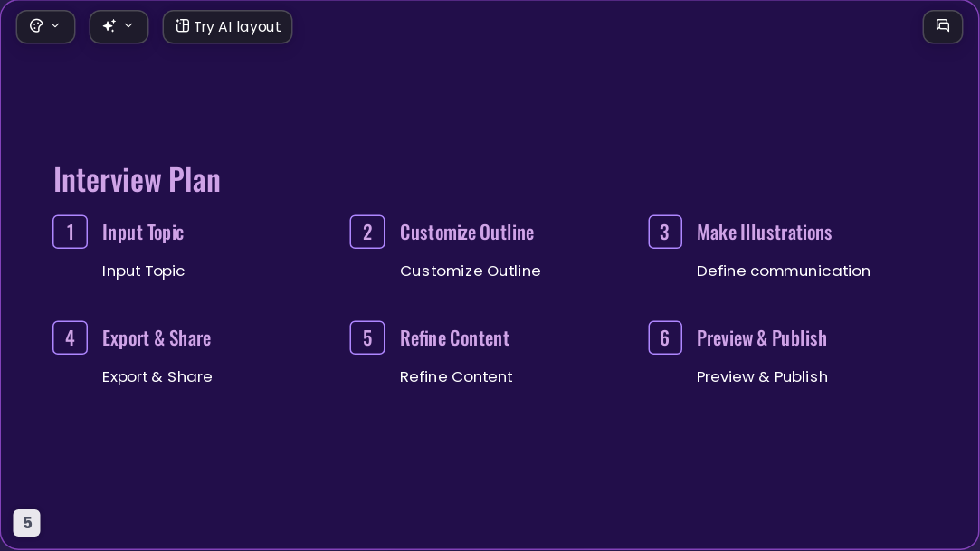Image resolution: width=980 pixels, height=551 pixels.
Task: Select the Customize Outline heading
Action: pyautogui.click(x=467, y=233)
